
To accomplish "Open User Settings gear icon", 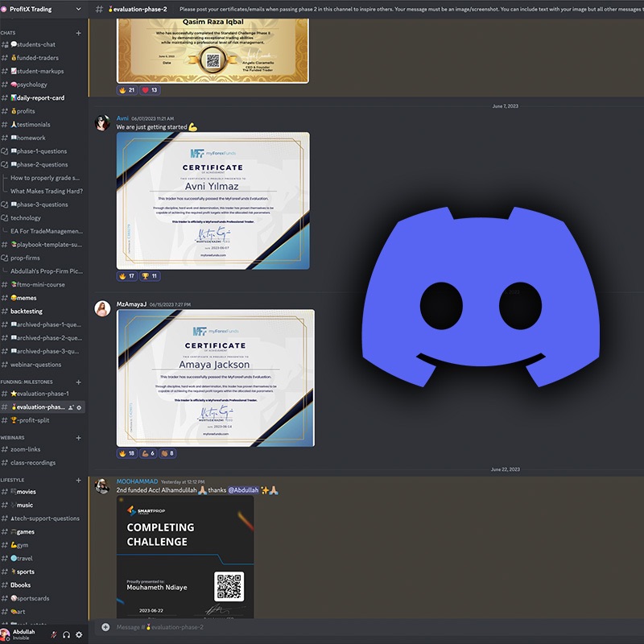I will 79,634.
